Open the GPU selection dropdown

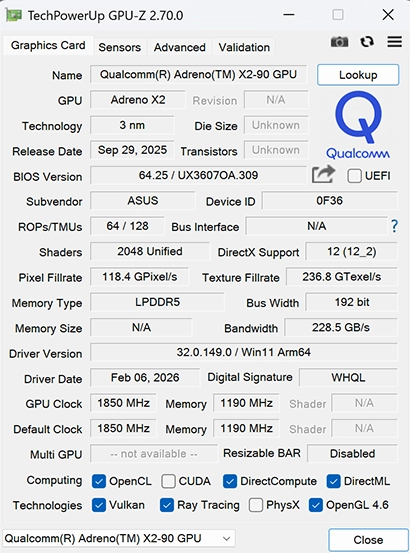119,539
